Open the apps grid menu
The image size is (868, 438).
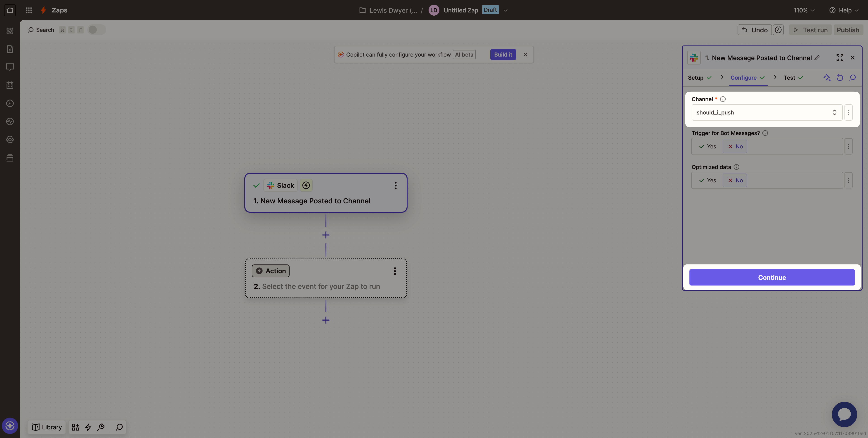click(x=29, y=10)
